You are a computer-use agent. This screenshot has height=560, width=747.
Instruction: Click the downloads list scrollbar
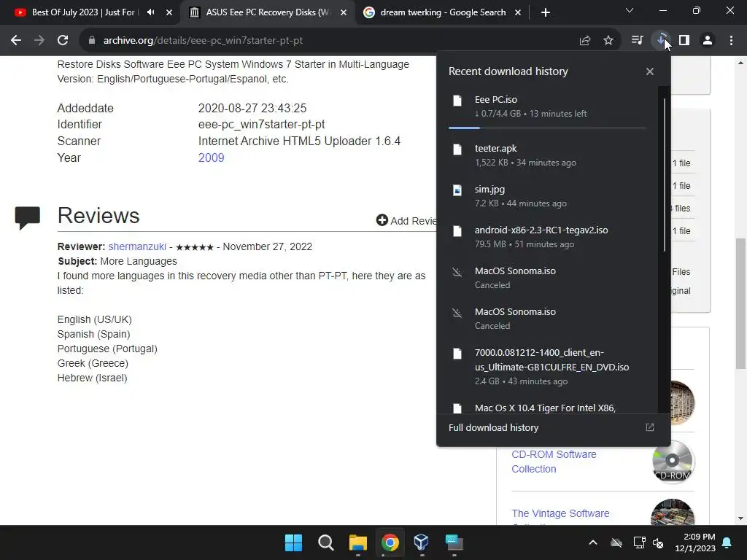tap(664, 175)
